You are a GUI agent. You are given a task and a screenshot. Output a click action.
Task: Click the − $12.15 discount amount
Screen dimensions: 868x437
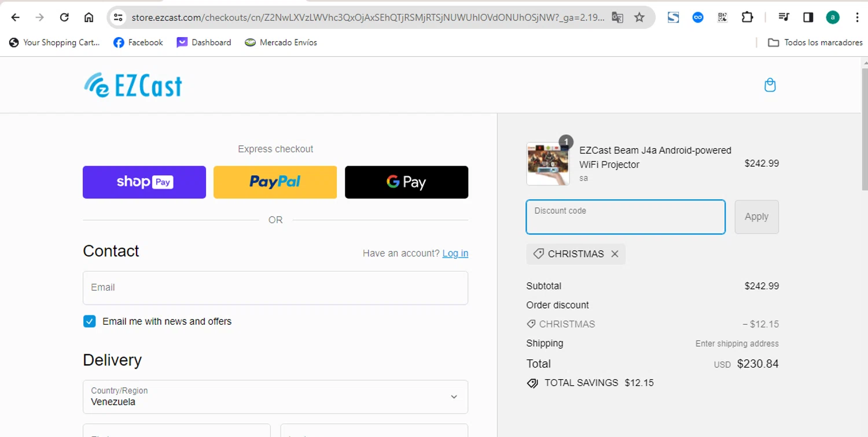(760, 324)
